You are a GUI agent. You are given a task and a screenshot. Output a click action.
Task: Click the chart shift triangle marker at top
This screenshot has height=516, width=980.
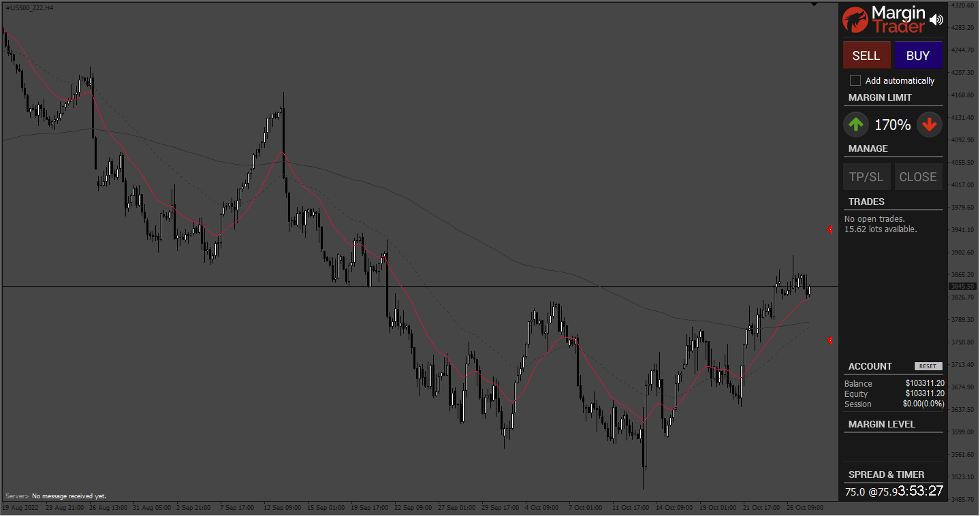(815, 5)
